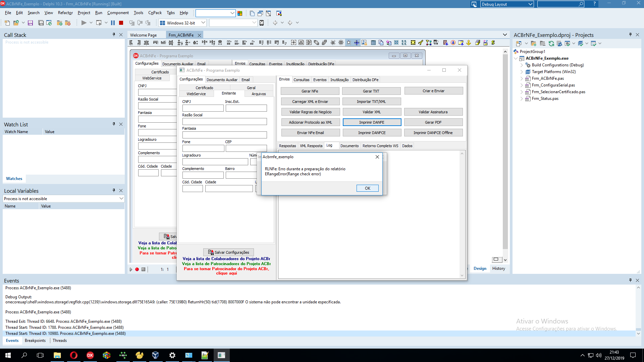This screenshot has width=644, height=362.
Task: Open Windows Start menu
Action: point(8,355)
